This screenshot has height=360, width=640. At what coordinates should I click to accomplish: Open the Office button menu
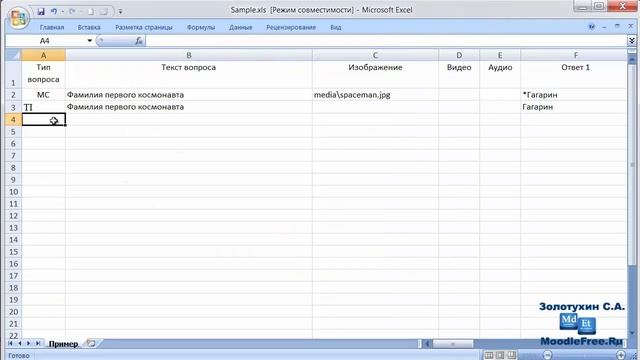(x=18, y=18)
